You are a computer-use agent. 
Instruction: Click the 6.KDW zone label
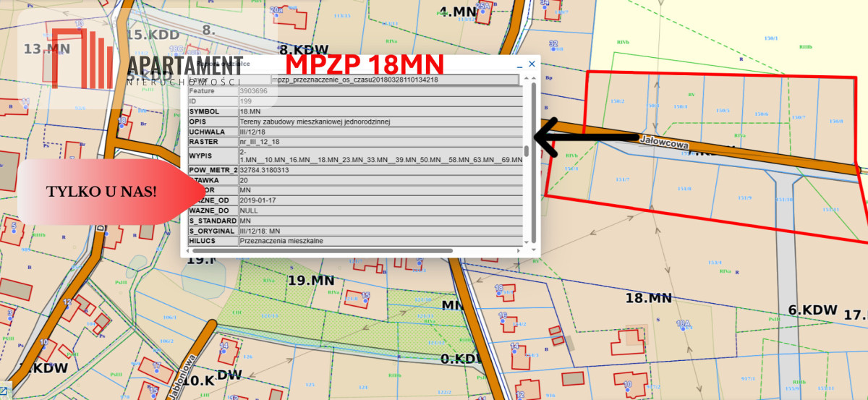point(812,310)
